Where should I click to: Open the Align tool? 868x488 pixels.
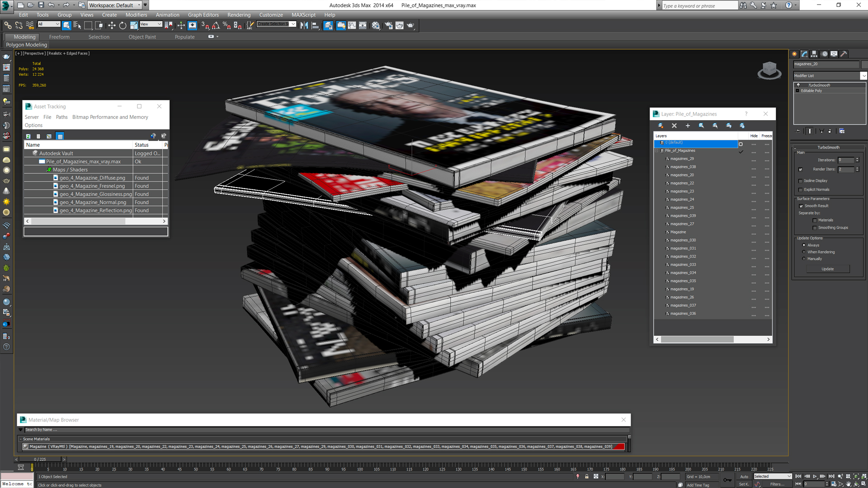(316, 25)
